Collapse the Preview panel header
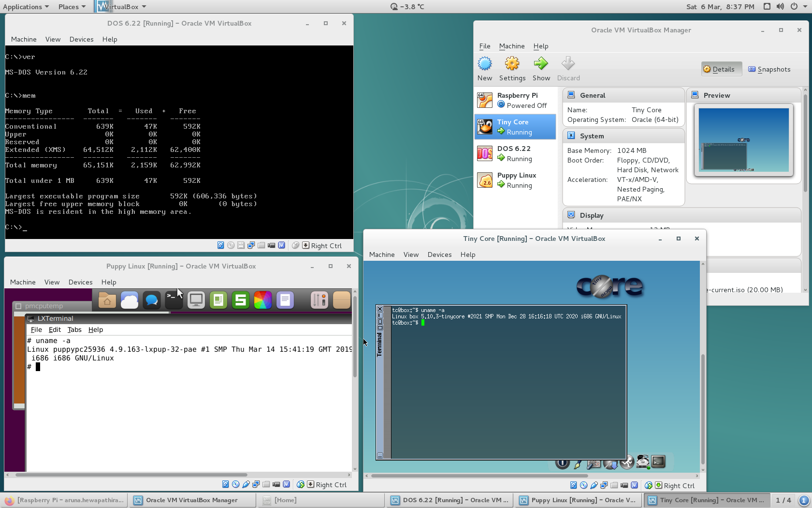This screenshot has width=812, height=508. (743, 95)
